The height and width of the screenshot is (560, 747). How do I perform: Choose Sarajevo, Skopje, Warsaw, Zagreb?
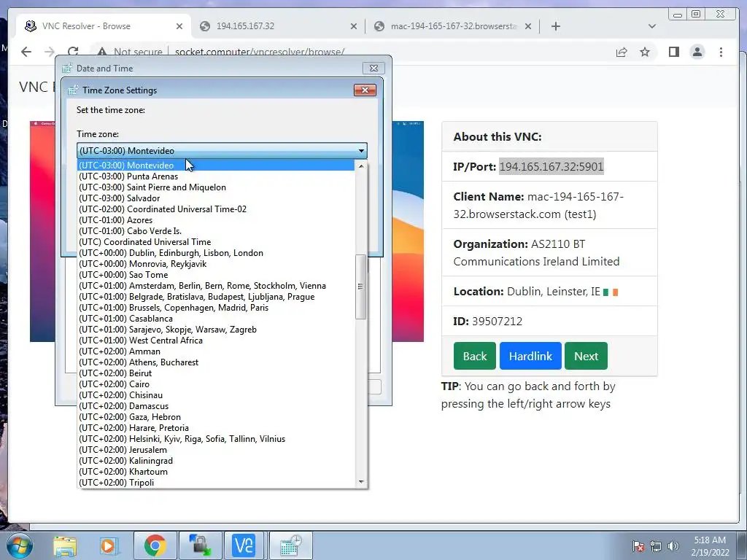[x=216, y=330]
